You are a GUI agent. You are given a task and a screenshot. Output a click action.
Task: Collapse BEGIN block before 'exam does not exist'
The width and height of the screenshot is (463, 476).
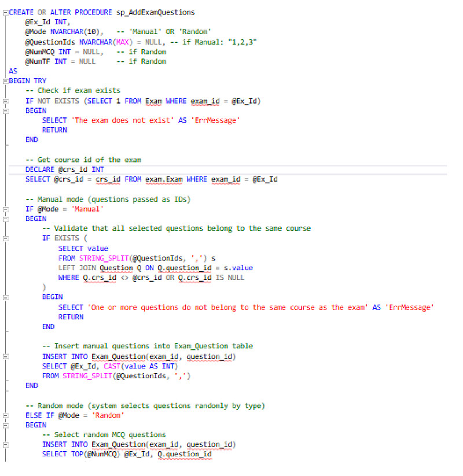click(5, 111)
